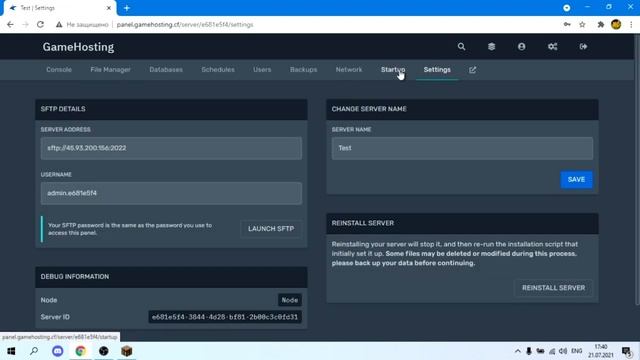640x360 pixels.
Task: Open the admin cogs icon
Action: point(552,47)
